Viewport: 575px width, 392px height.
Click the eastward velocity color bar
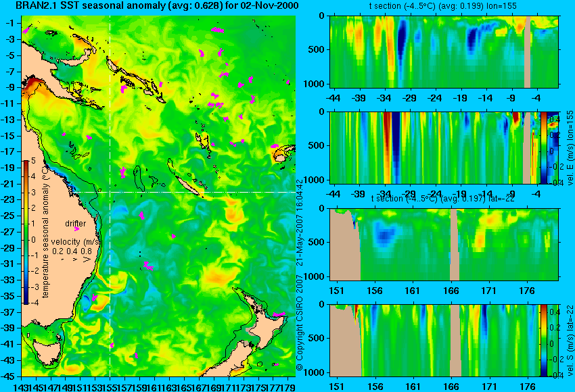tap(543, 147)
